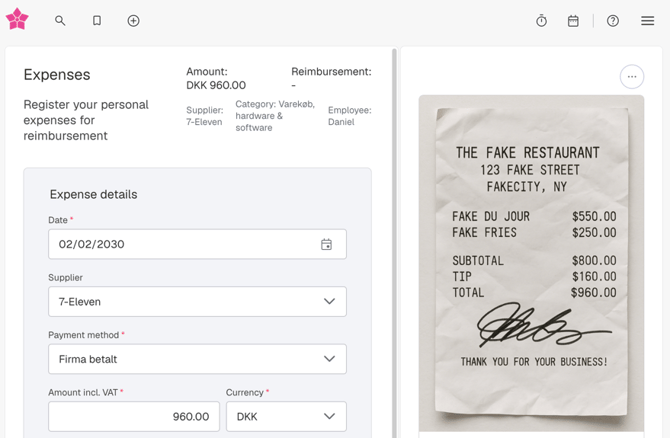Open the stopwatch time tracker icon
Screen dimensions: 670x438
point(541,20)
